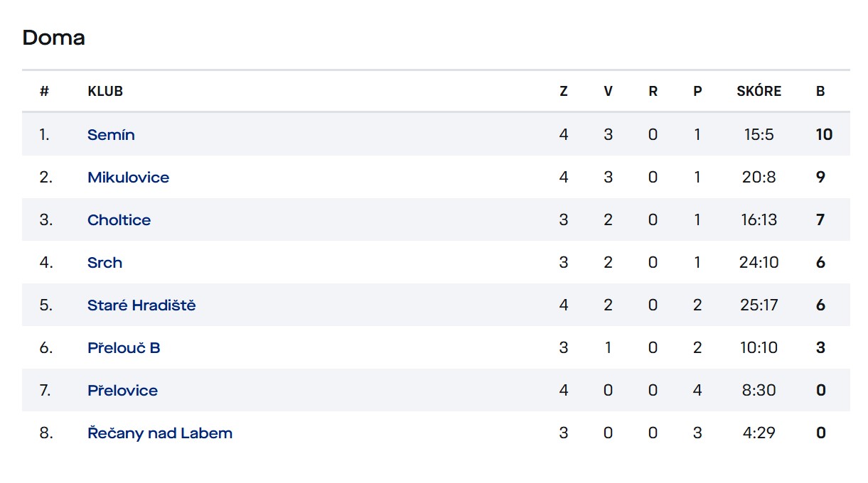Click the KLUB column header
Image resolution: width=868 pixels, height=483 pixels.
click(x=105, y=91)
